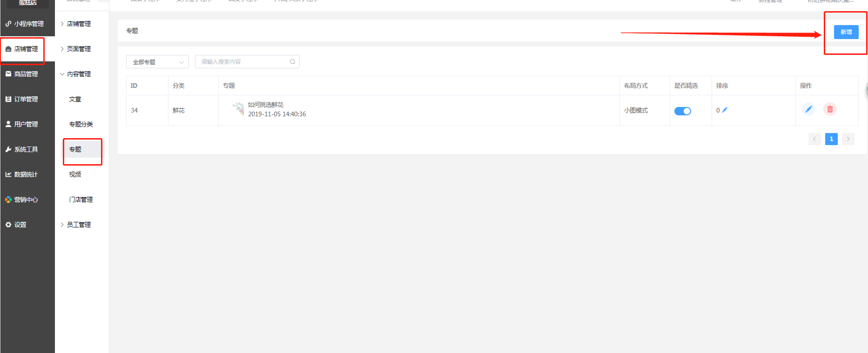Open the 全部专题 filter dropdown
868x353 pixels.
[x=157, y=62]
